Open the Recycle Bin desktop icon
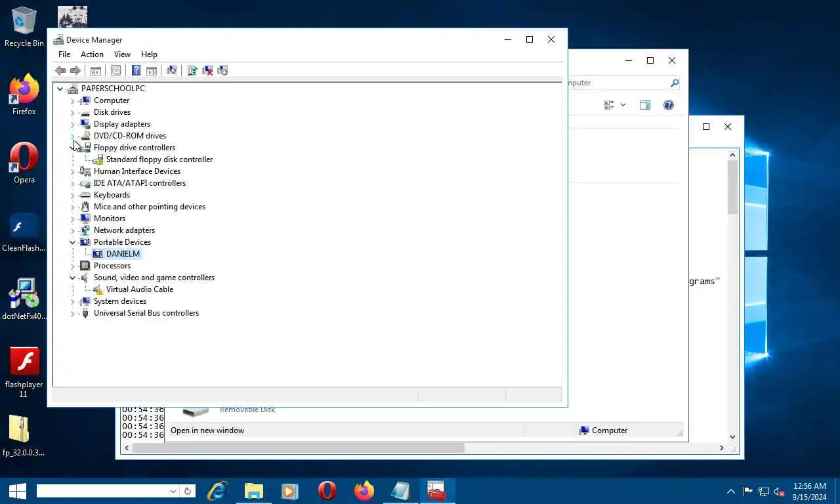 coord(24,26)
